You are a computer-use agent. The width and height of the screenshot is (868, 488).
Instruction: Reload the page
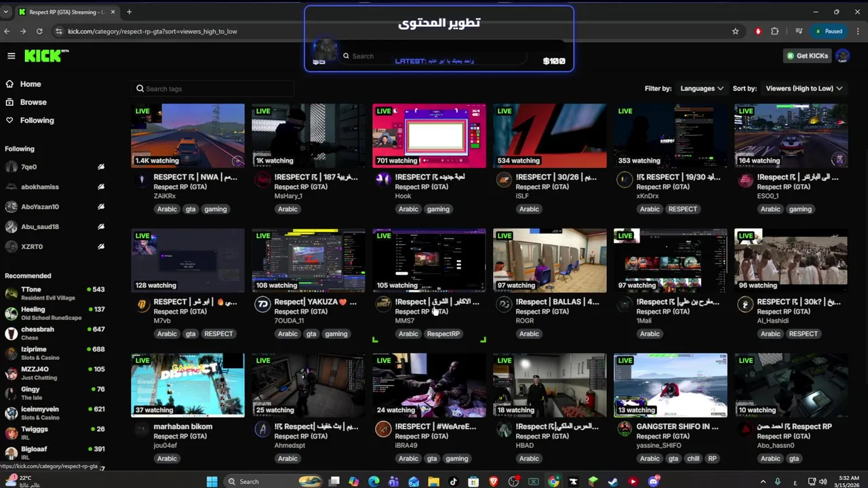[x=39, y=31]
